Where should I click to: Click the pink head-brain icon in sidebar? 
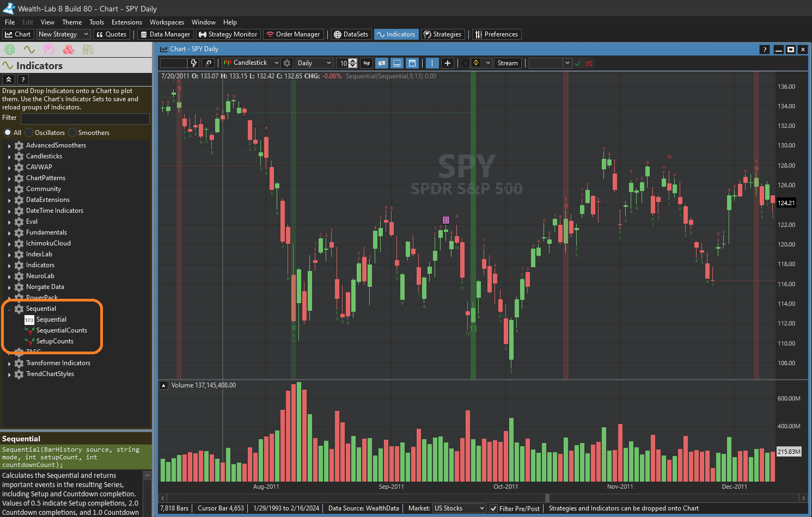[49, 50]
